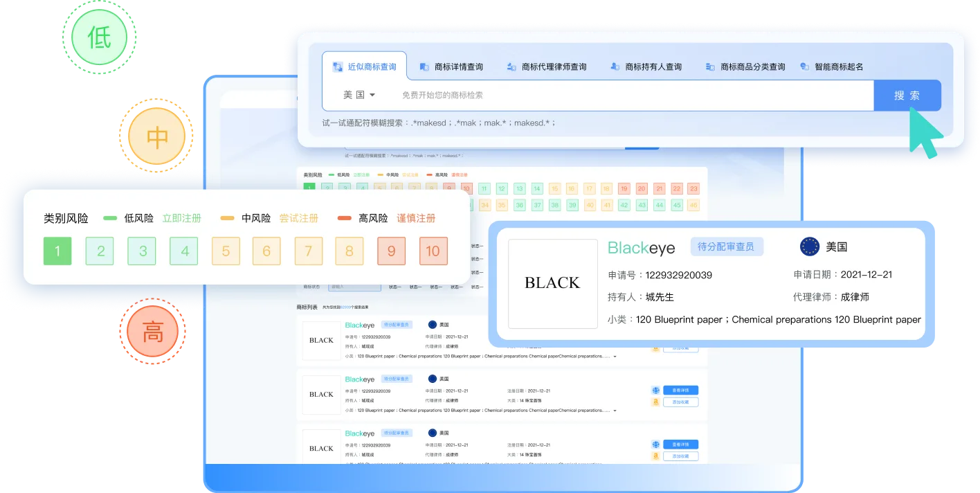This screenshot has height=493, width=980.
Task: Click the globe icon in the middle result card
Action: [x=655, y=391]
